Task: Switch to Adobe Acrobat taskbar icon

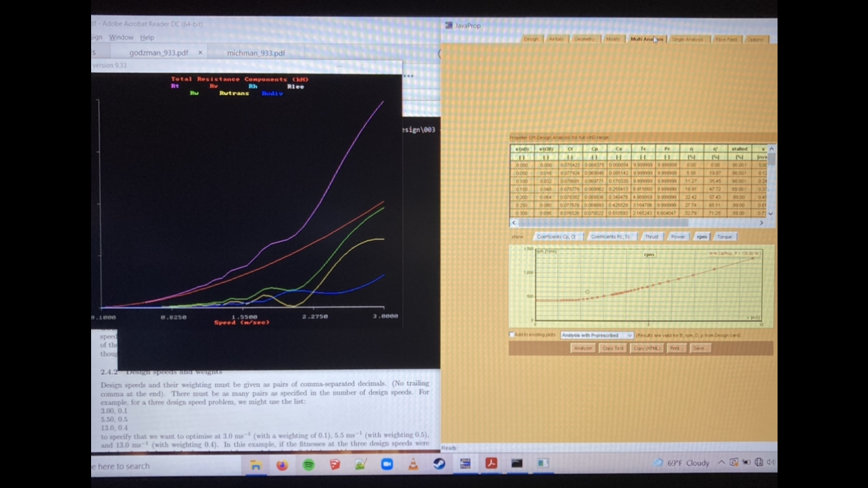Action: click(x=491, y=463)
